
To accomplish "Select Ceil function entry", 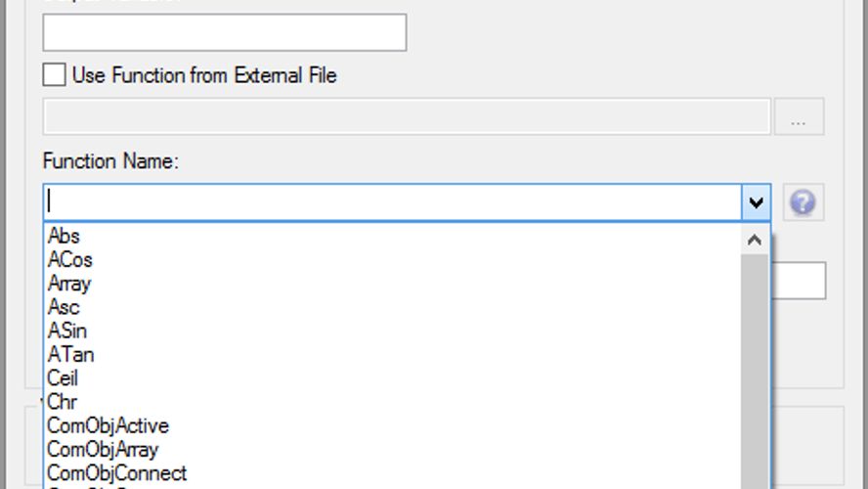I will coord(63,378).
